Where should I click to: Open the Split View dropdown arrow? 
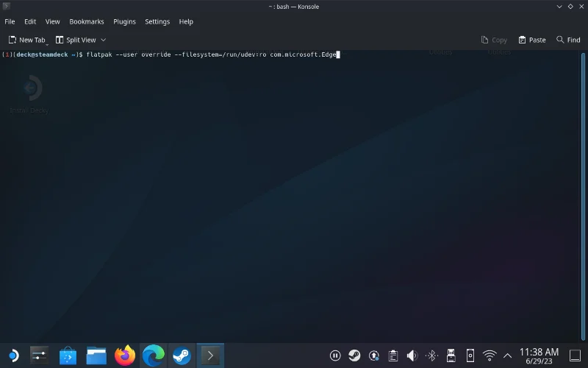[x=103, y=40]
